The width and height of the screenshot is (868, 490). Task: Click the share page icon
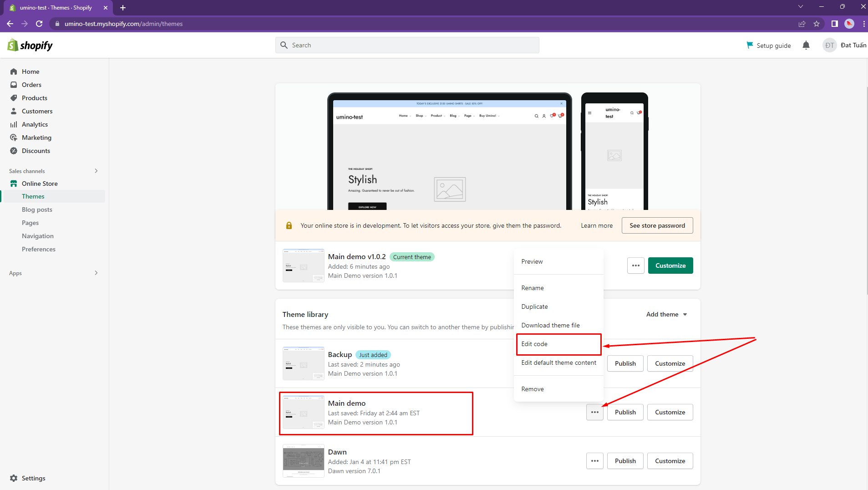802,24
